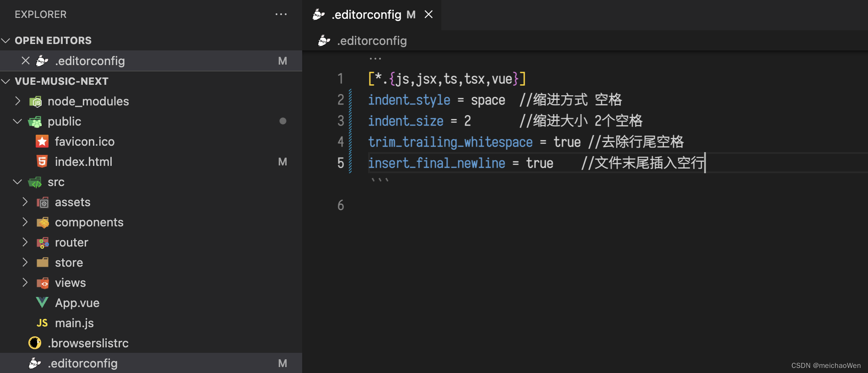868x373 pixels.
Task: Click the collapsed ellipsis above line 1
Action: [x=375, y=59]
